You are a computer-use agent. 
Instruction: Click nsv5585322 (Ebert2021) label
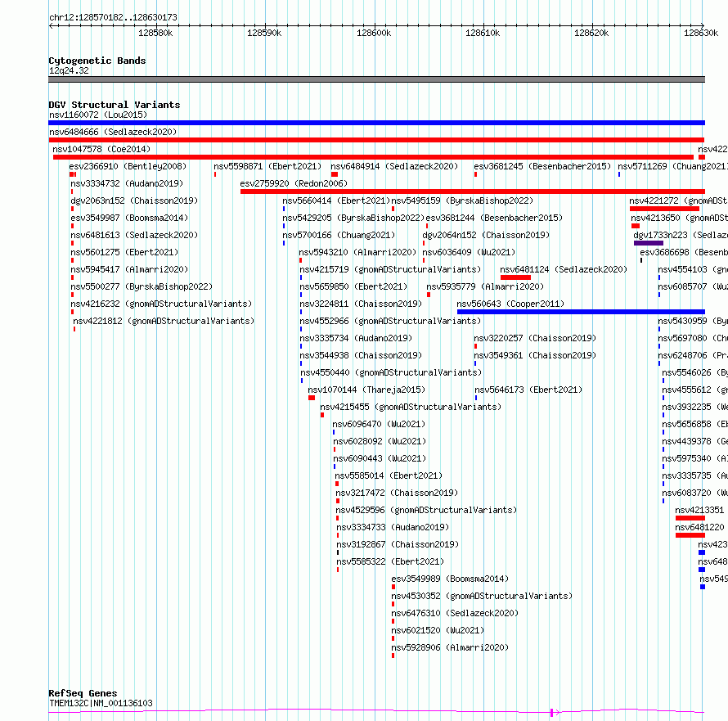390,561
